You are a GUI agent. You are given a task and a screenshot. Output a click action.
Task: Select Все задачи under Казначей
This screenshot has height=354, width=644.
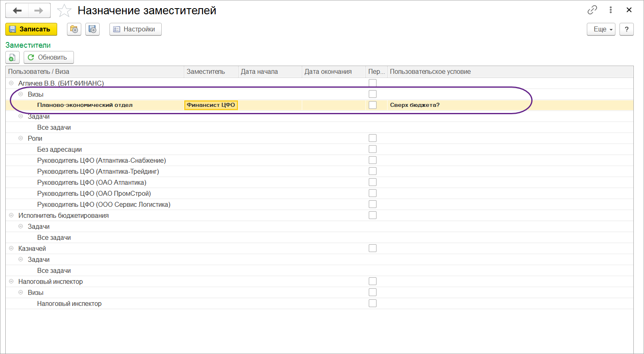(x=319, y=270)
